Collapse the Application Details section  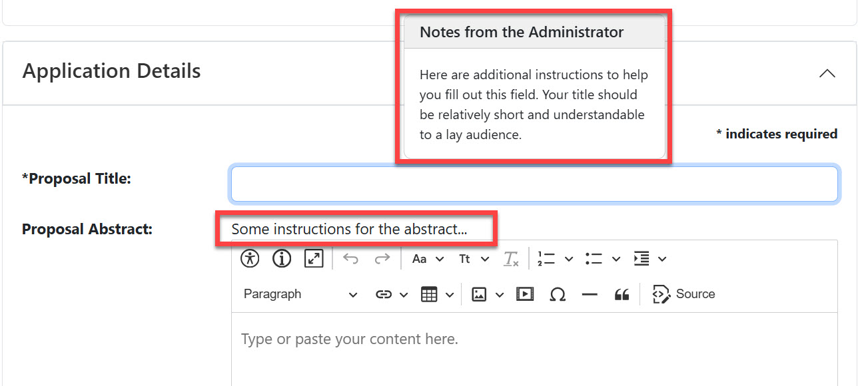827,73
